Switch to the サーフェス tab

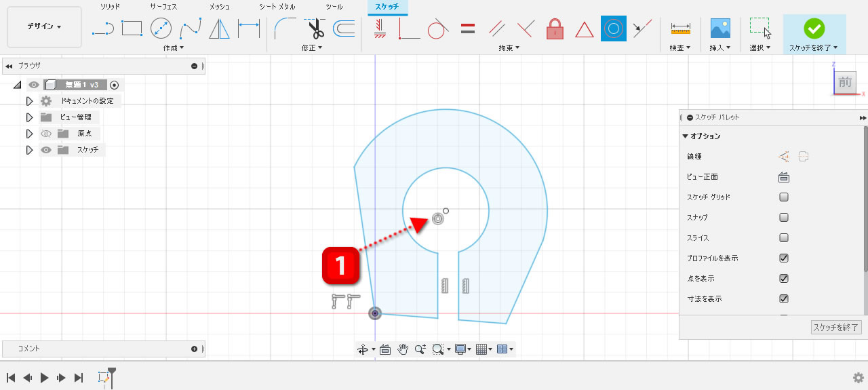(x=163, y=6)
